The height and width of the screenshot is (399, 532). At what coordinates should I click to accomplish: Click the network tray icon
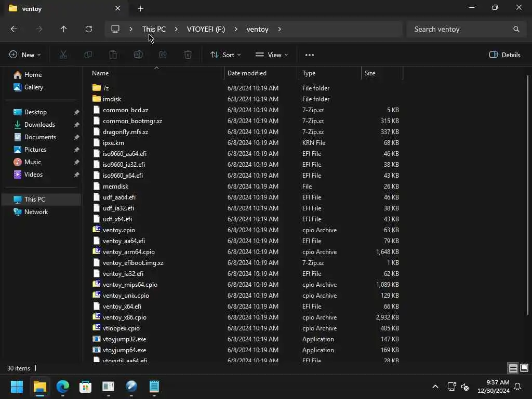[x=451, y=387]
